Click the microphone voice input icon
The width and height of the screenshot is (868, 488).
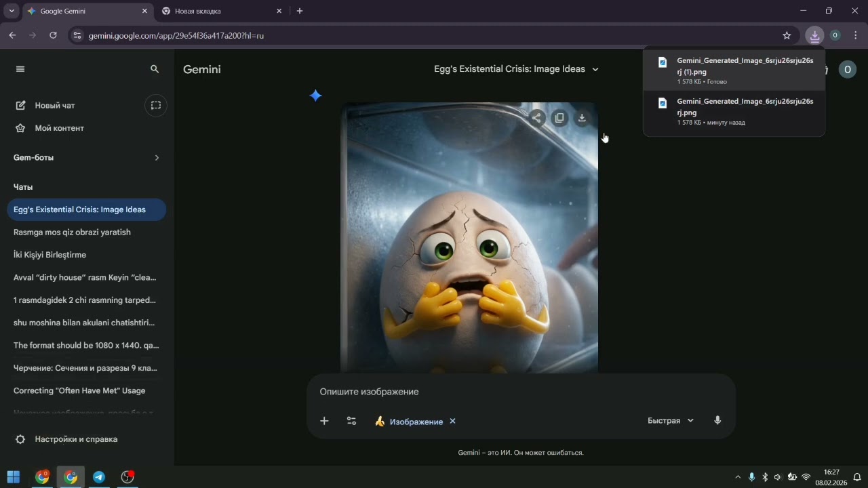click(x=717, y=421)
